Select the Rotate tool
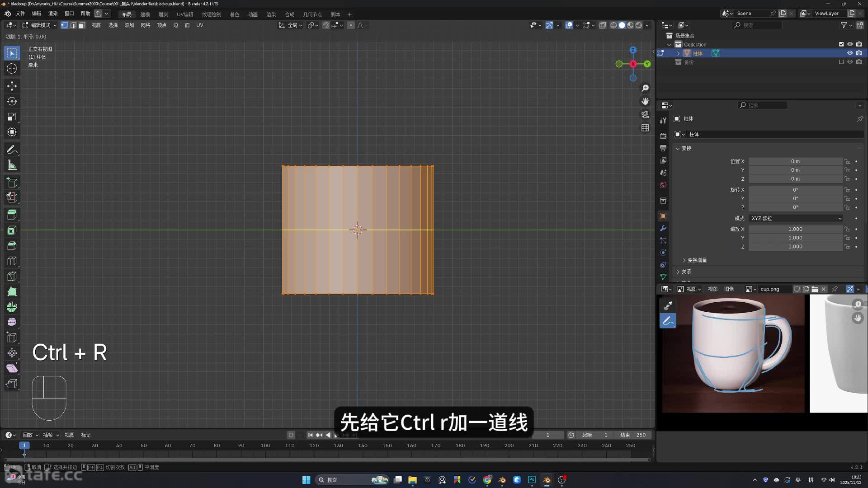 tap(12, 101)
